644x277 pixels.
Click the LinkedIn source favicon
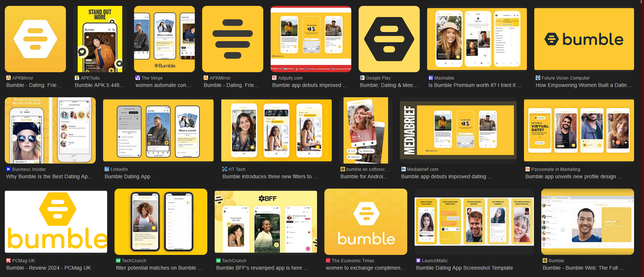pos(107,169)
